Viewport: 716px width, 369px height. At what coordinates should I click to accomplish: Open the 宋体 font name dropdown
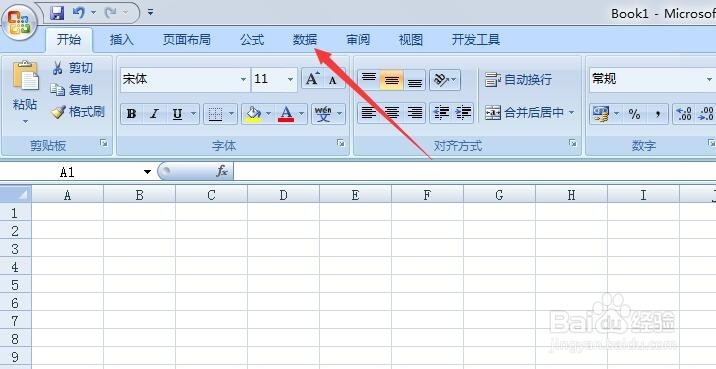click(x=244, y=79)
